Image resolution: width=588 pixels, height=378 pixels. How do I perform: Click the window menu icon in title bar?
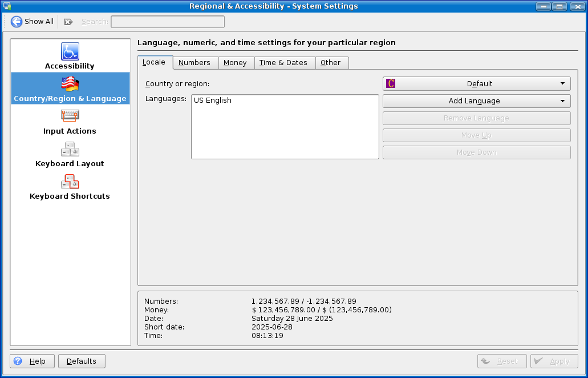7,6
